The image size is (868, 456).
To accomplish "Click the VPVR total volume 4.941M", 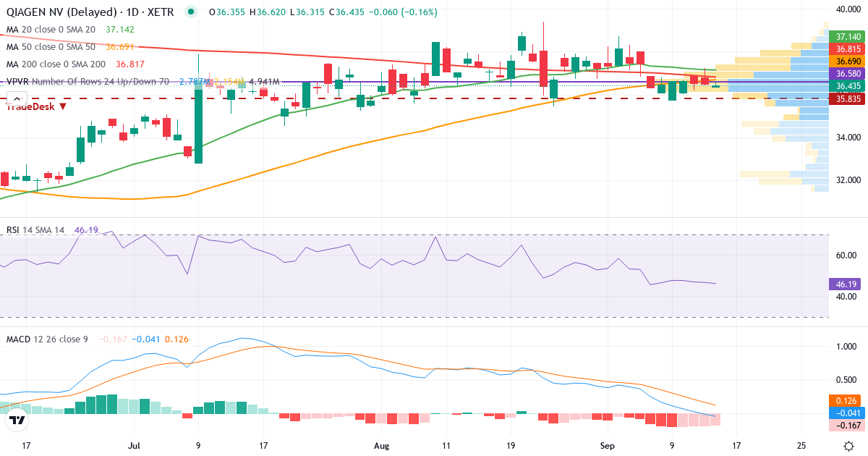I will pyautogui.click(x=263, y=82).
